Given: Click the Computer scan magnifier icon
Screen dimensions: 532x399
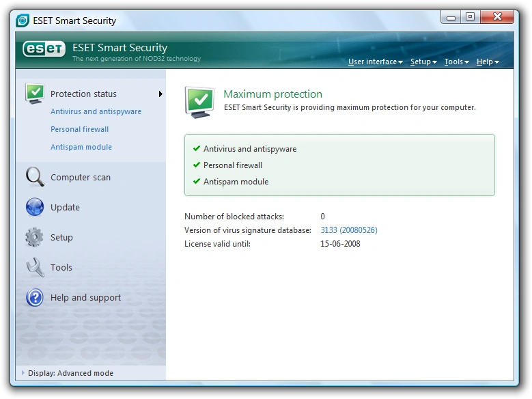Looking at the screenshot, I should point(35,177).
